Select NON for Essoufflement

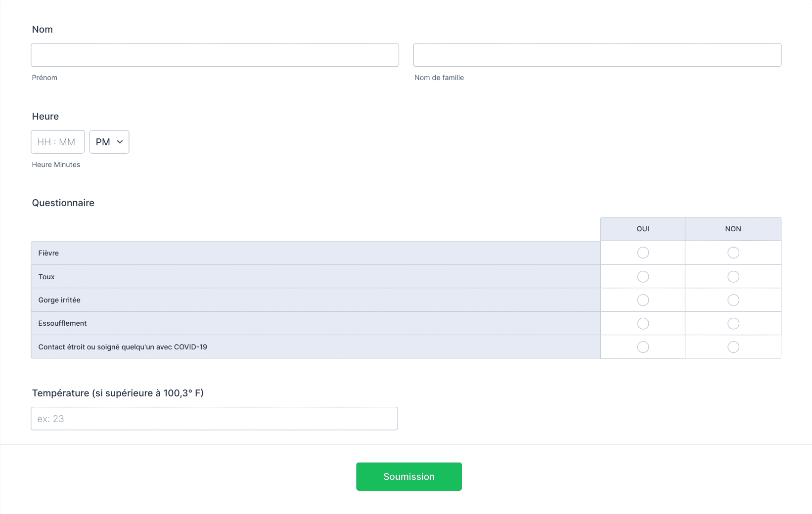click(x=733, y=323)
